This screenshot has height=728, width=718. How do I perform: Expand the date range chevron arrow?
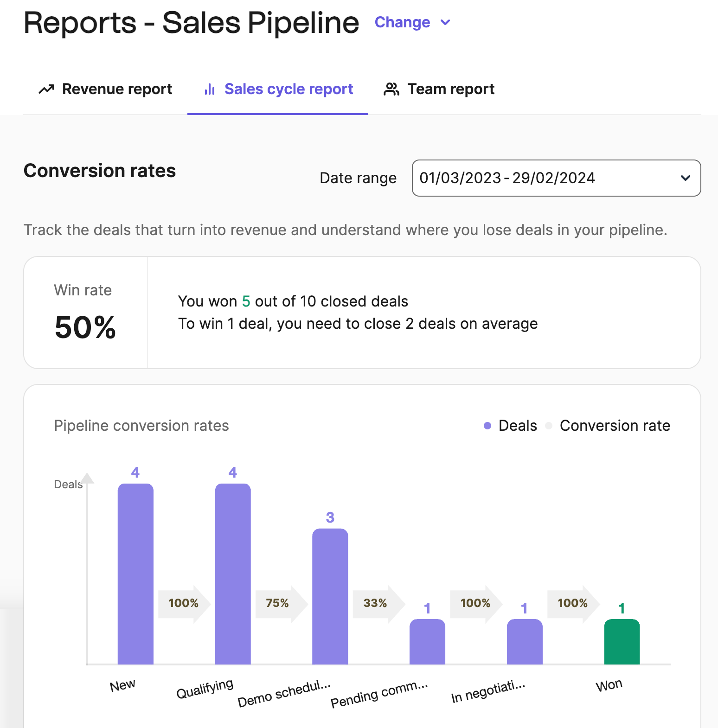coord(685,178)
